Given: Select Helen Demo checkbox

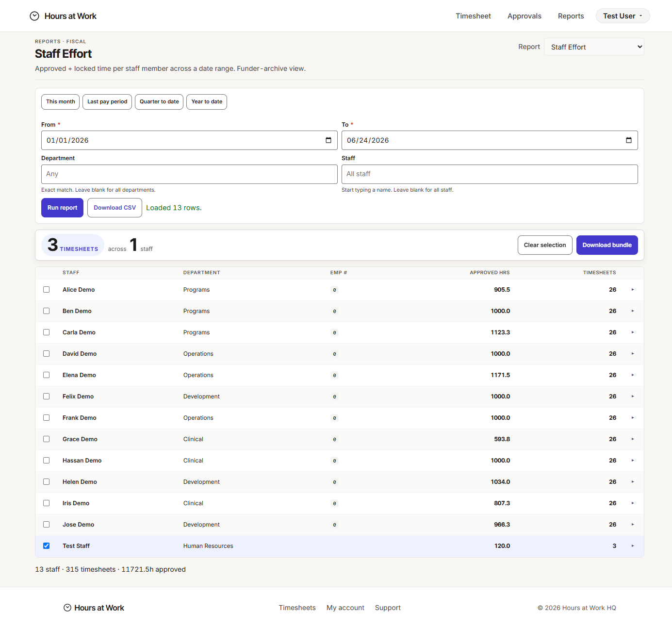Looking at the screenshot, I should coord(47,482).
